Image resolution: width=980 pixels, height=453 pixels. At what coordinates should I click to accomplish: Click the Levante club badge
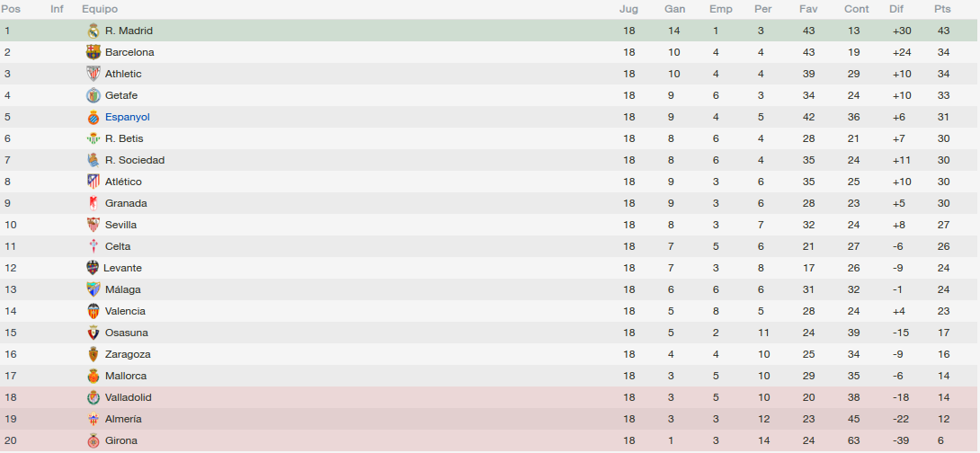(x=93, y=268)
